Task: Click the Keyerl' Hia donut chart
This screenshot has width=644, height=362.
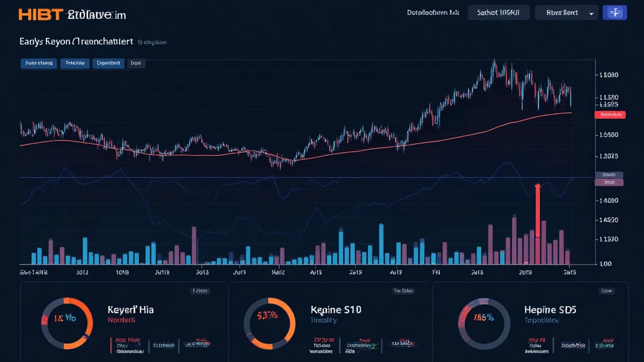Action: pos(67,323)
